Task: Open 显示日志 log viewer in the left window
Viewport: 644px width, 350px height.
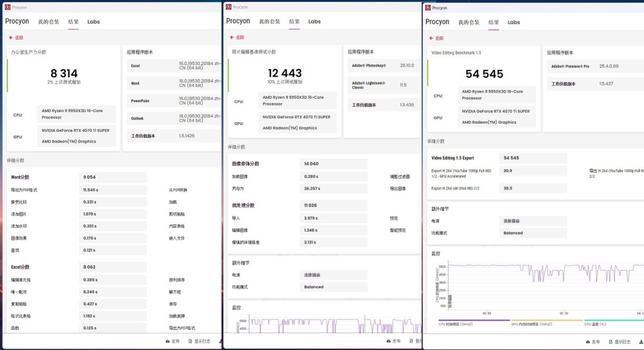Action: 200,341
